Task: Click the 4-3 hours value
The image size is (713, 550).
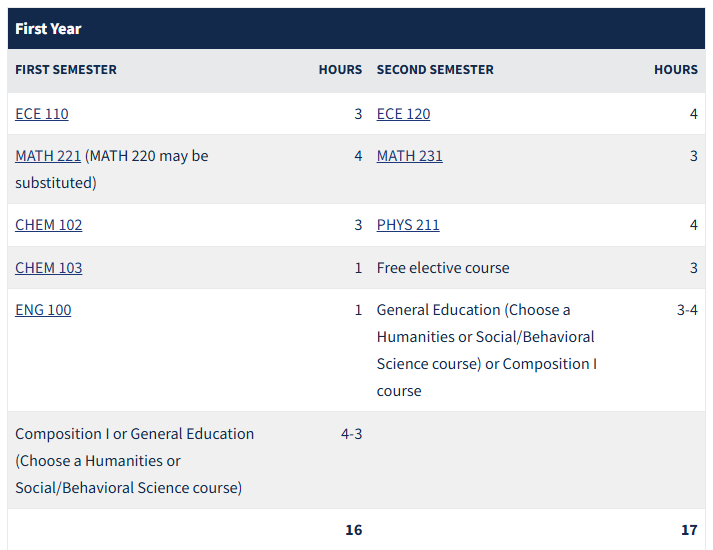Action: 351,434
